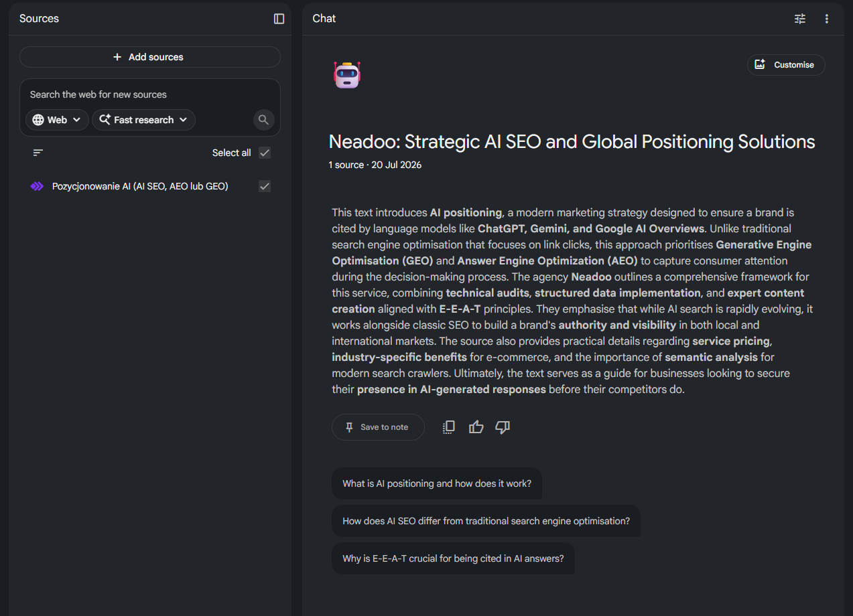Rate the summary with thumbs down
Viewport: 853px width, 616px height.
pos(503,427)
